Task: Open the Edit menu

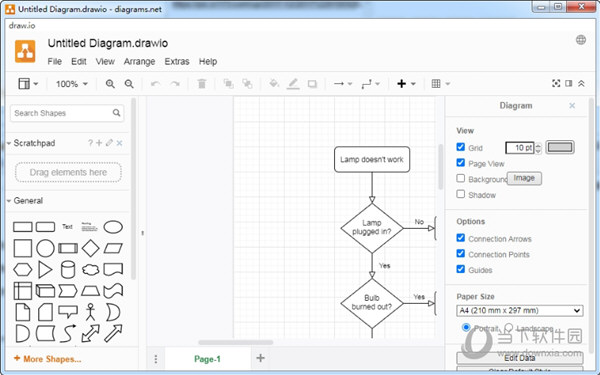Action: [x=78, y=62]
